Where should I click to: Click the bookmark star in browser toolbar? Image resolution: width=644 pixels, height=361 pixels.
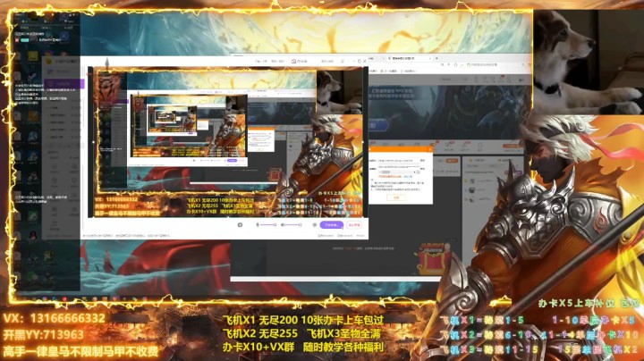pyautogui.click(x=456, y=65)
